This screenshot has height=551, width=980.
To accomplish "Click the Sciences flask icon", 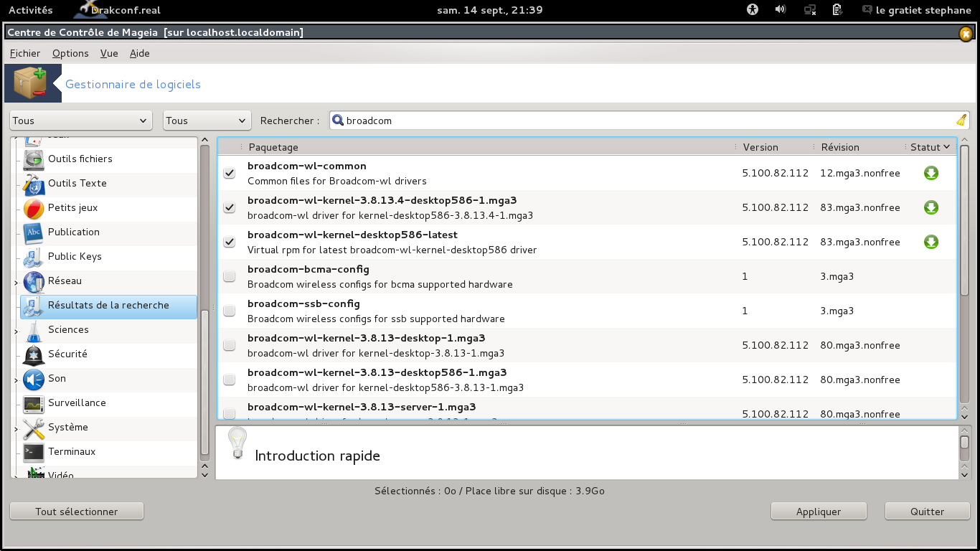I will point(34,330).
